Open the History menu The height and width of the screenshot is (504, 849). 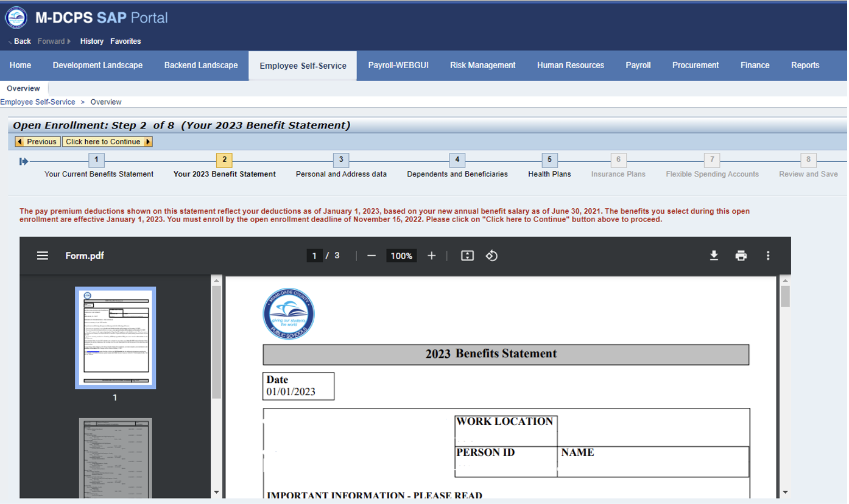92,41
